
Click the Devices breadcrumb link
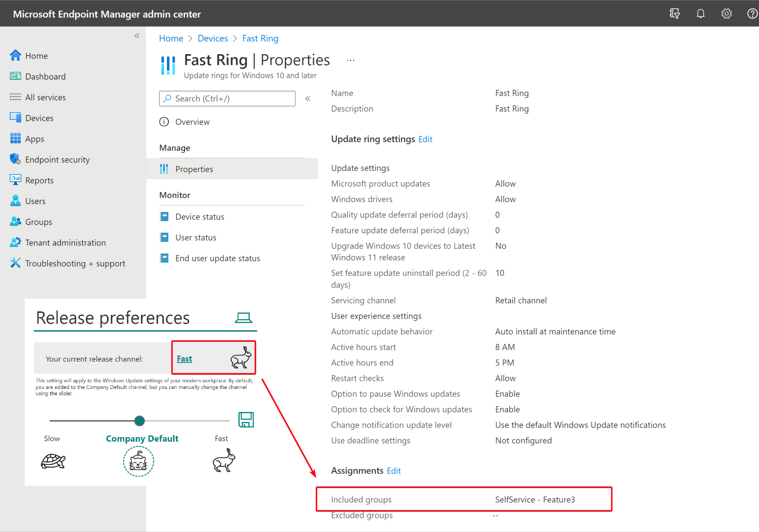213,38
